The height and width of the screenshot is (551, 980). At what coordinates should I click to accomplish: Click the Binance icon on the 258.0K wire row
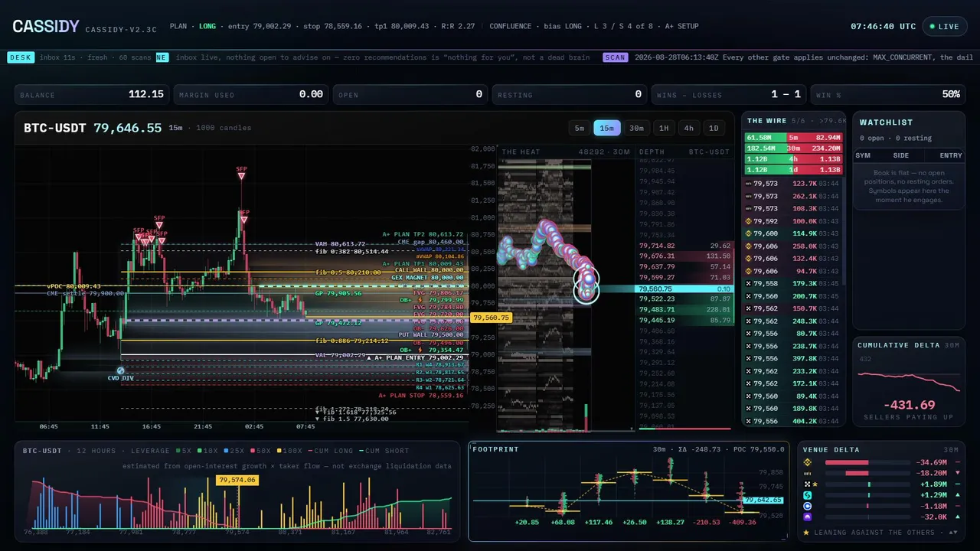click(749, 246)
